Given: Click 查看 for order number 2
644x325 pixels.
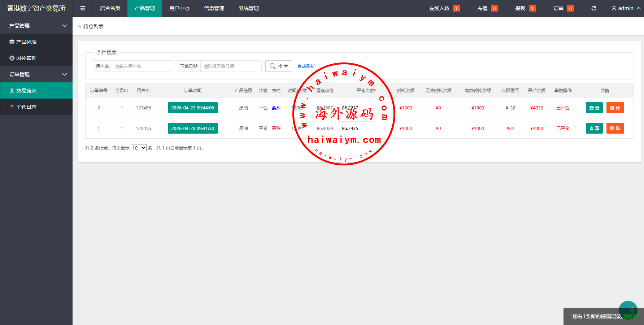Looking at the screenshot, I should tap(594, 108).
